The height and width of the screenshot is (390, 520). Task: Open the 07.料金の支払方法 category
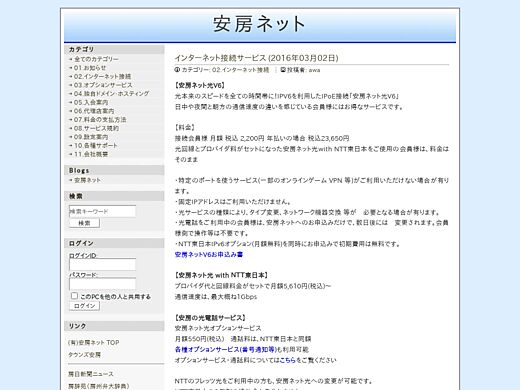pyautogui.click(x=100, y=120)
